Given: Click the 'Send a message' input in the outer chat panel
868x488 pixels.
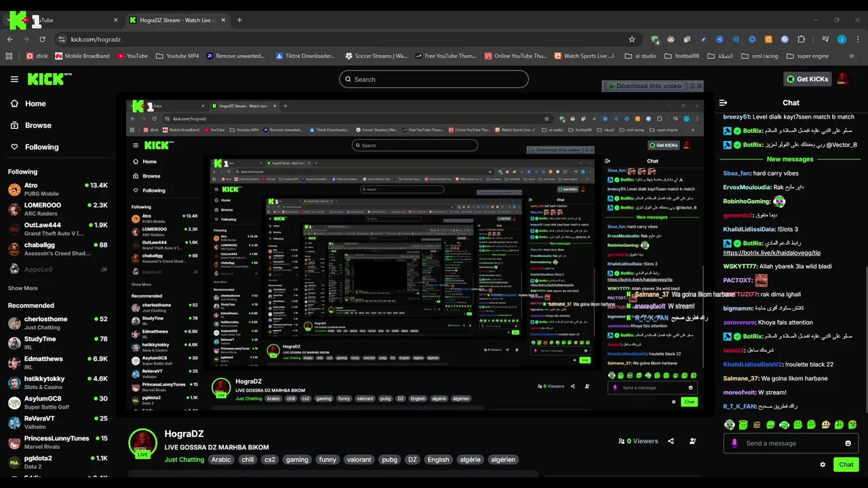Looking at the screenshot, I should (791, 443).
